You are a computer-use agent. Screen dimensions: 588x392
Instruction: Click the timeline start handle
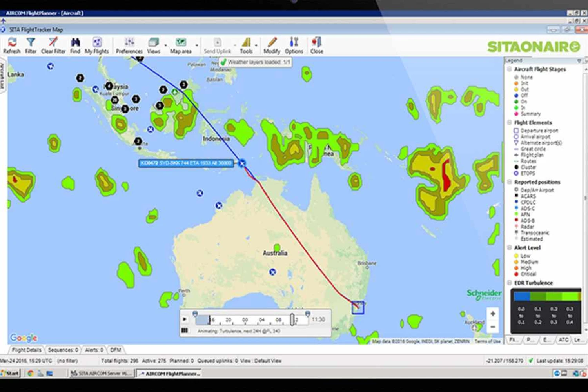pyautogui.click(x=195, y=314)
